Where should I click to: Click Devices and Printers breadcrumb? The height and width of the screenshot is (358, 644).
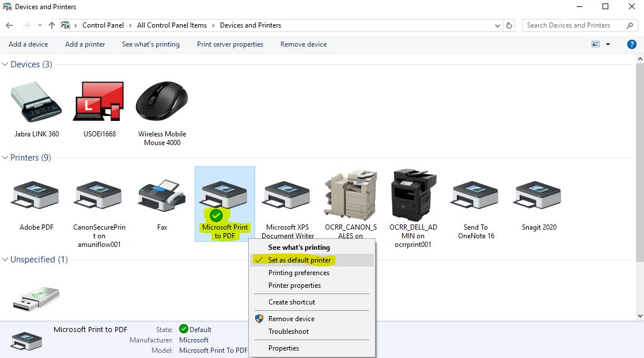point(251,25)
